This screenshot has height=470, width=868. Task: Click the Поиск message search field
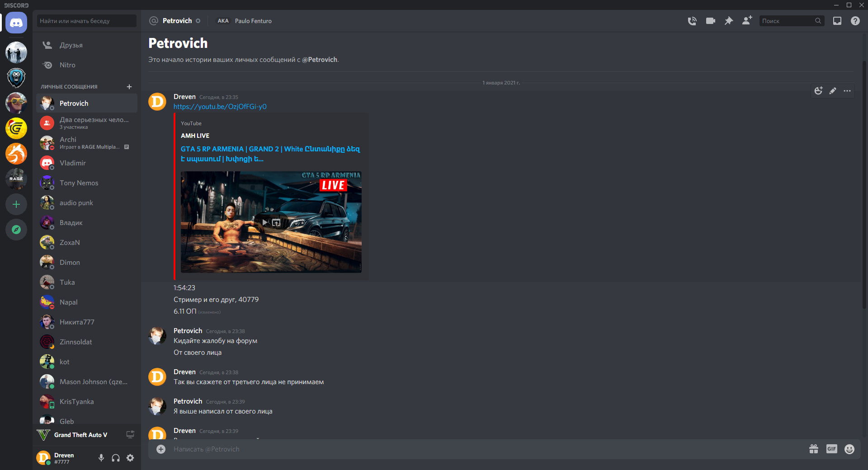coord(792,21)
